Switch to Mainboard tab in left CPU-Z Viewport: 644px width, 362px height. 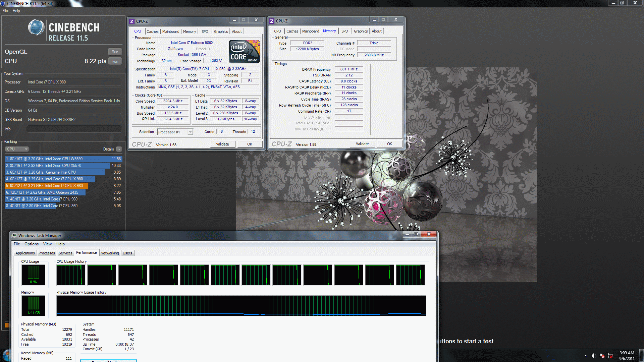[171, 32]
